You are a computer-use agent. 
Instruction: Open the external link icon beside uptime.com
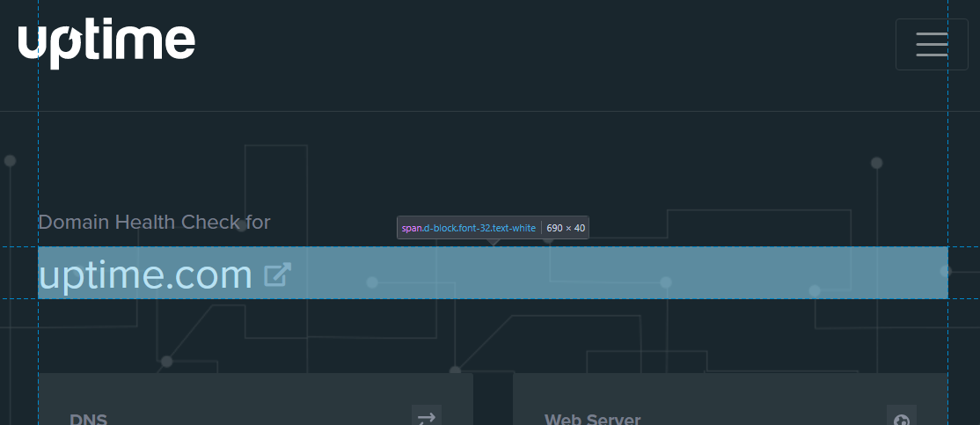click(277, 275)
